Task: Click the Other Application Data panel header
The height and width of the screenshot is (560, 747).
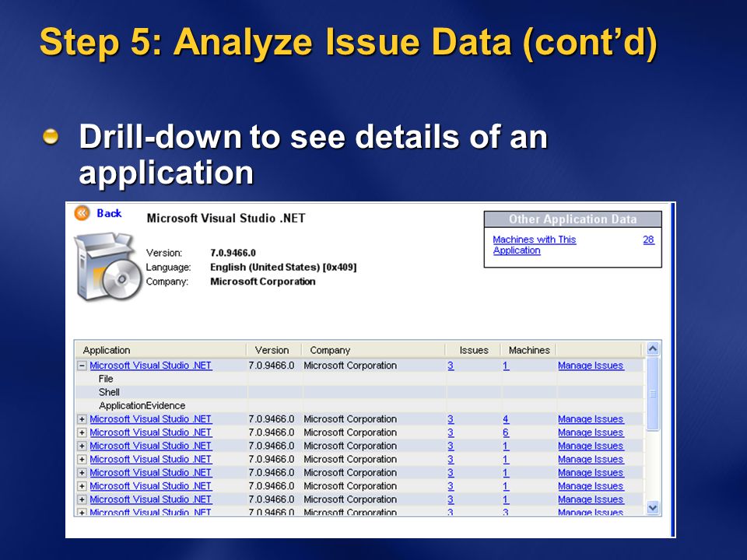Action: (573, 219)
